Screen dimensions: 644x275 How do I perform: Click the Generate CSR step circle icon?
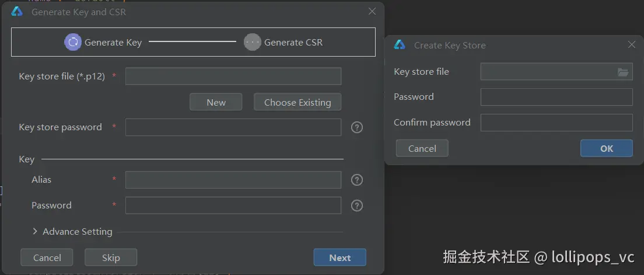point(253,42)
